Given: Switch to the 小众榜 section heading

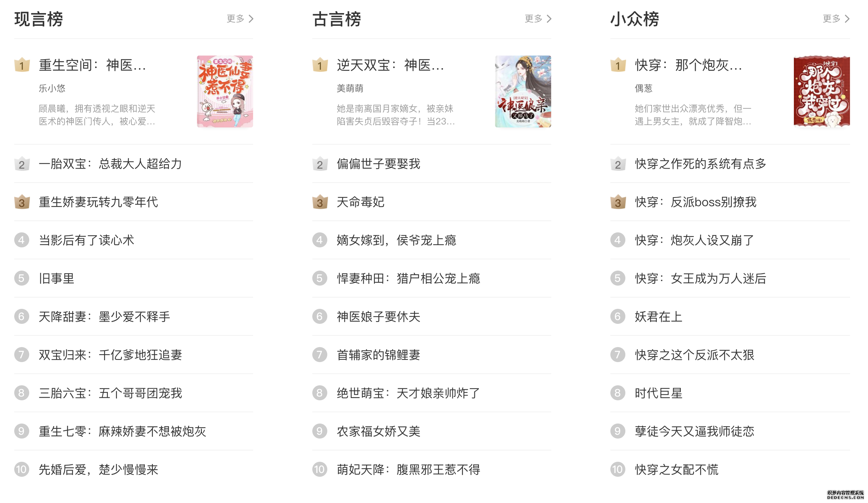Looking at the screenshot, I should 634,19.
